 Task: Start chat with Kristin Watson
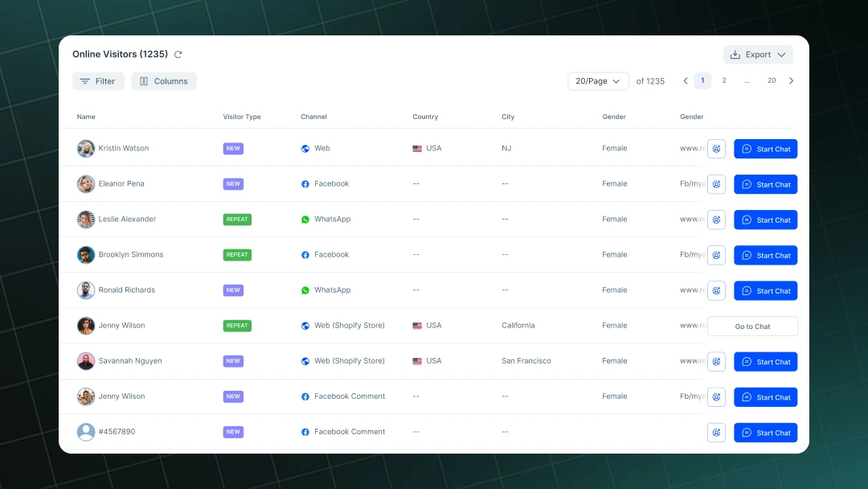pyautogui.click(x=766, y=149)
